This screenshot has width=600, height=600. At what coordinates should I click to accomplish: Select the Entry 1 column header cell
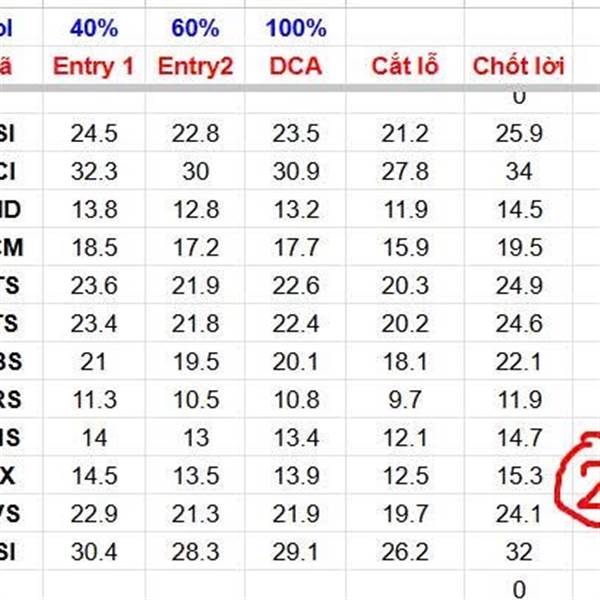coord(92,67)
